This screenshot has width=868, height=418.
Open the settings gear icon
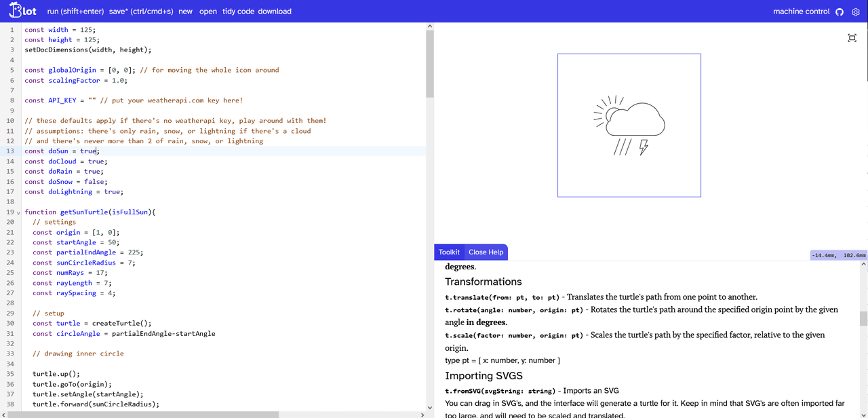point(856,12)
